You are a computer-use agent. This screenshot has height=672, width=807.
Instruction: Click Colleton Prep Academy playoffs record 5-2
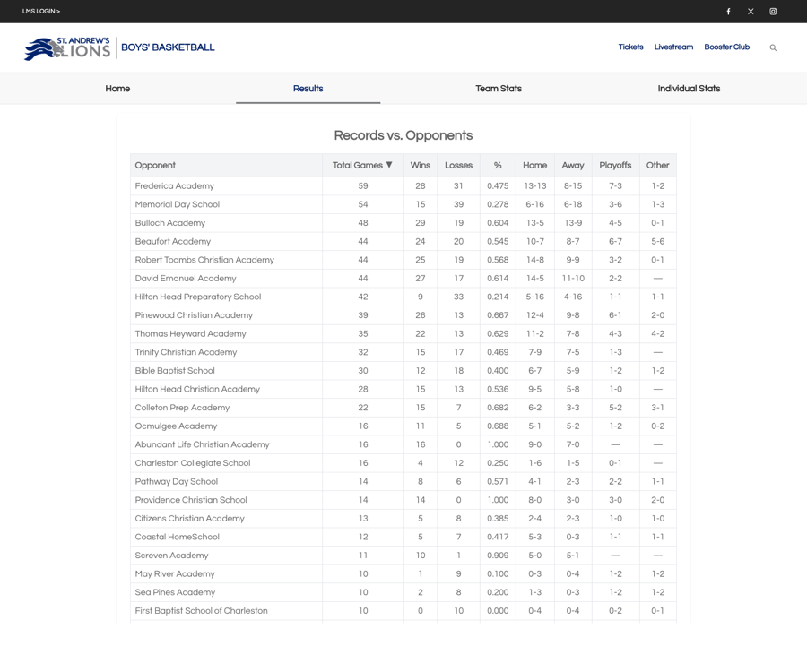615,409
